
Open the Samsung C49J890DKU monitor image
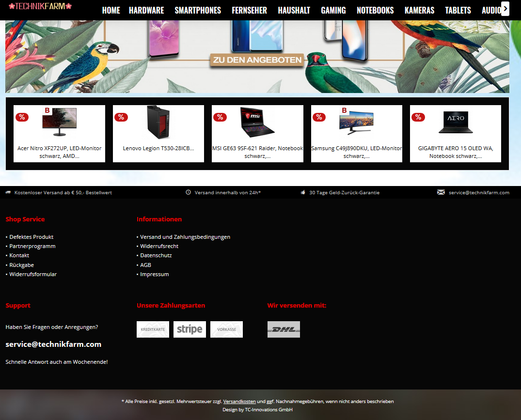click(x=357, y=122)
